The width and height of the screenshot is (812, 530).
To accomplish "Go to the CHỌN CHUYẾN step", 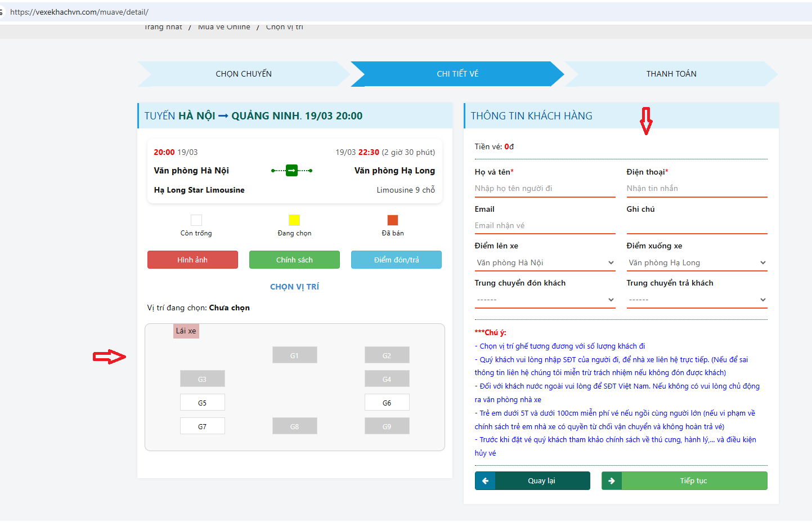I will coord(244,74).
